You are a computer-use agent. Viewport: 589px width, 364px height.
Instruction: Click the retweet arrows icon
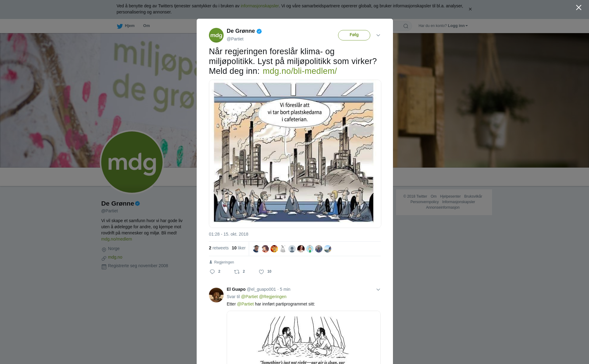click(237, 272)
